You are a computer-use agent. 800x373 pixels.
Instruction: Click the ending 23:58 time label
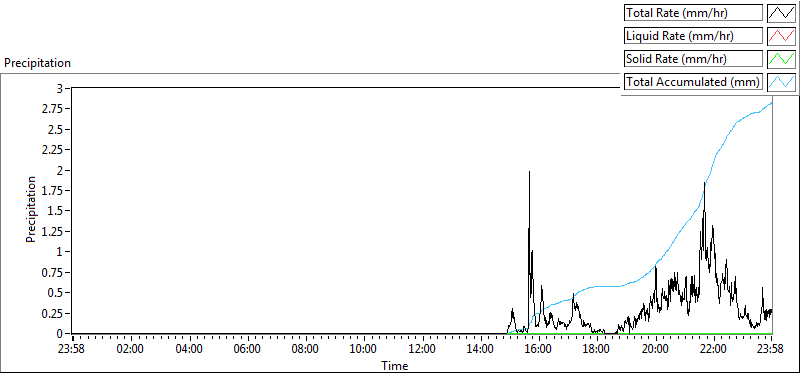click(770, 350)
